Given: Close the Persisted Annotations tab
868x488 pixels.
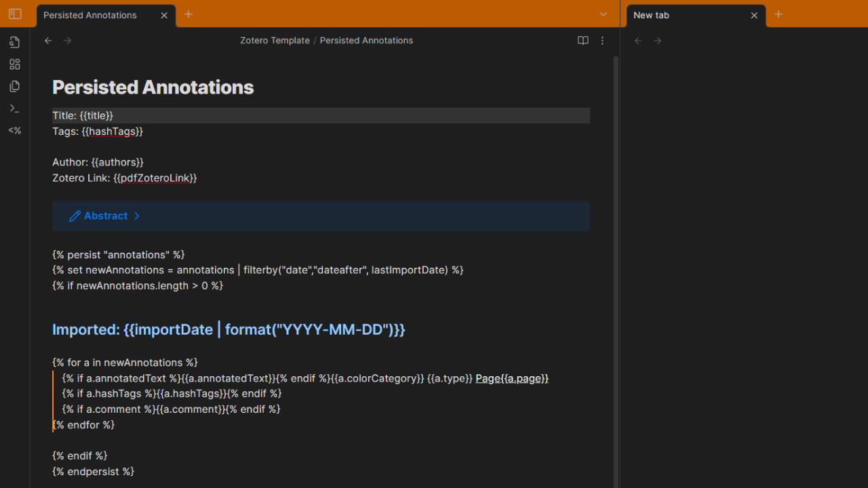Looking at the screenshot, I should tap(164, 15).
